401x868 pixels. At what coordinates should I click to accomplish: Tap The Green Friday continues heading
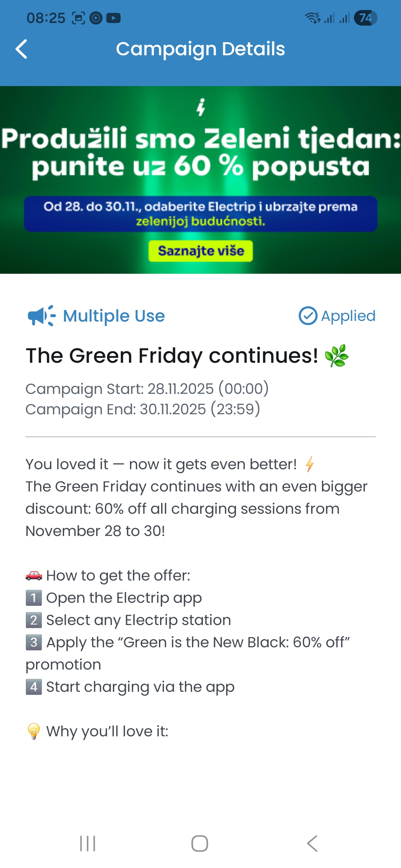point(172,356)
